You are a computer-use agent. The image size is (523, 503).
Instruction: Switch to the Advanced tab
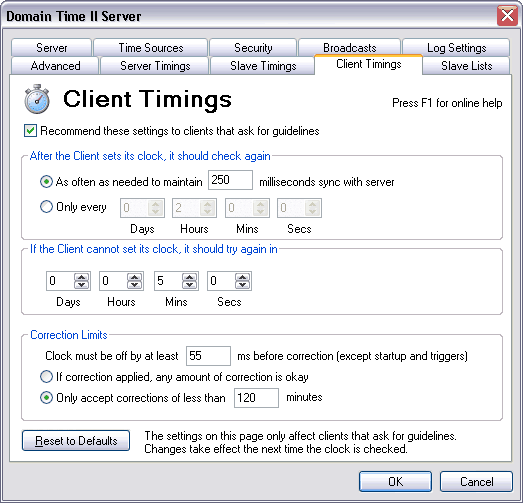click(x=55, y=66)
